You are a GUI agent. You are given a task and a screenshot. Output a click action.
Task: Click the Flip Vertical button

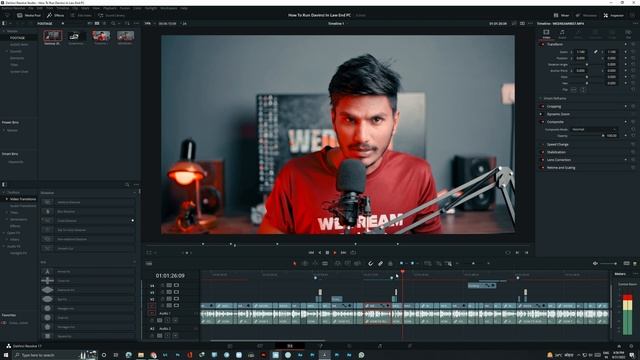tap(583, 89)
